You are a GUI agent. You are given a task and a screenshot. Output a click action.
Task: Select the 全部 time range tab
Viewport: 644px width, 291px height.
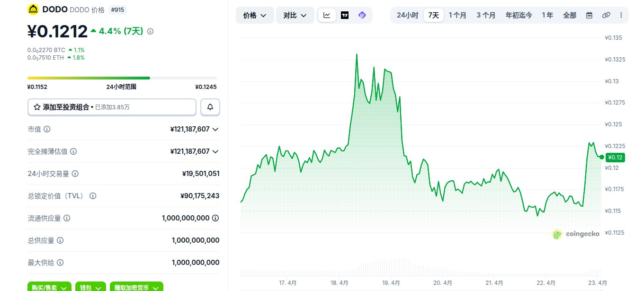tap(570, 15)
